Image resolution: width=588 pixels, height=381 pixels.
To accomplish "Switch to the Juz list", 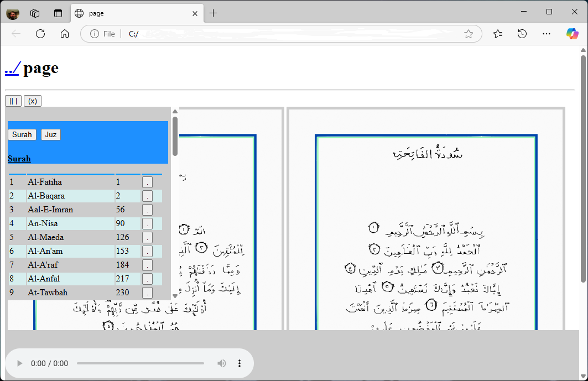I will point(50,134).
